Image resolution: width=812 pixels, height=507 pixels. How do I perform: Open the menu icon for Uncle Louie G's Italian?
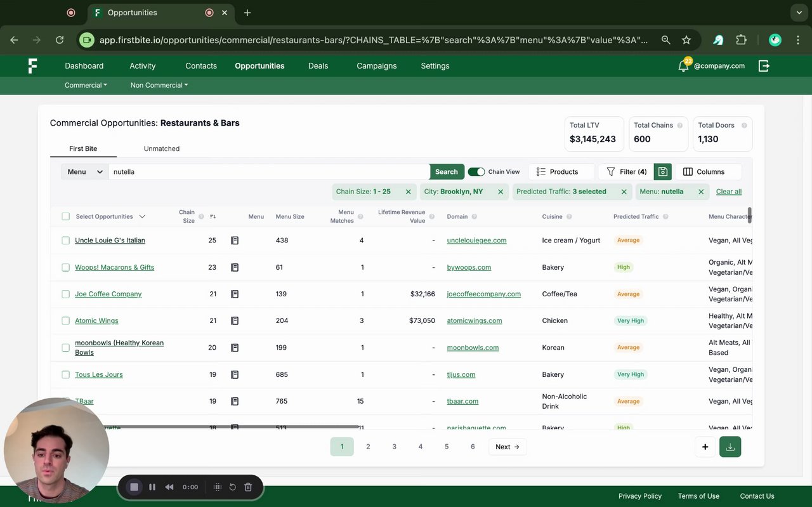[235, 240]
